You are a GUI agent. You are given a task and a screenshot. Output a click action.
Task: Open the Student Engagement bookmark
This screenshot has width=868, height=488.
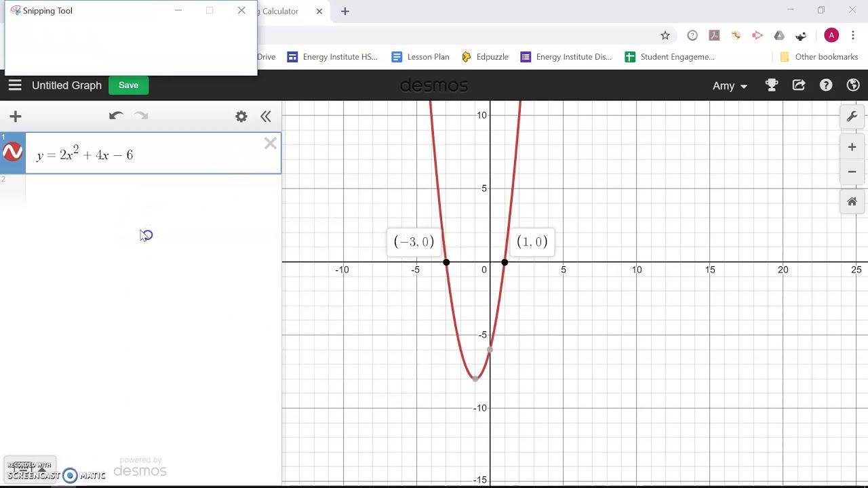(x=670, y=57)
